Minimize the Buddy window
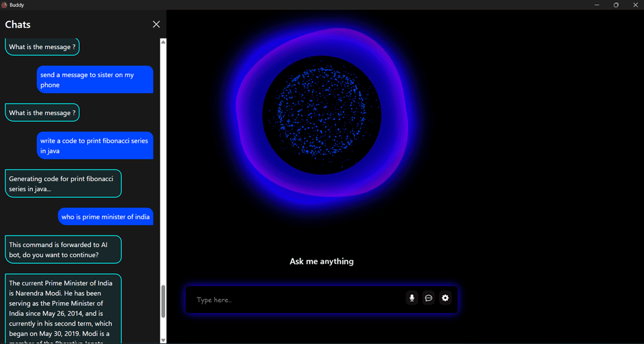 [x=597, y=5]
